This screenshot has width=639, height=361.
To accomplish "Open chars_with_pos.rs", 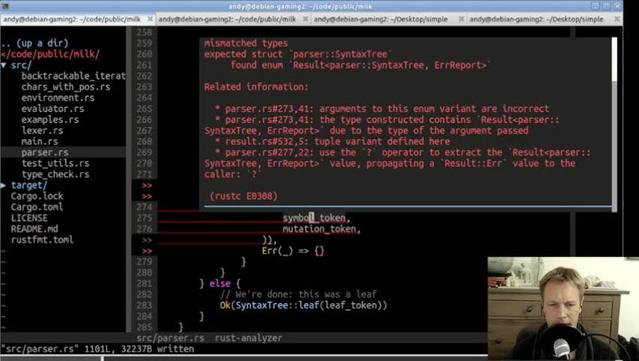I will click(x=66, y=87).
